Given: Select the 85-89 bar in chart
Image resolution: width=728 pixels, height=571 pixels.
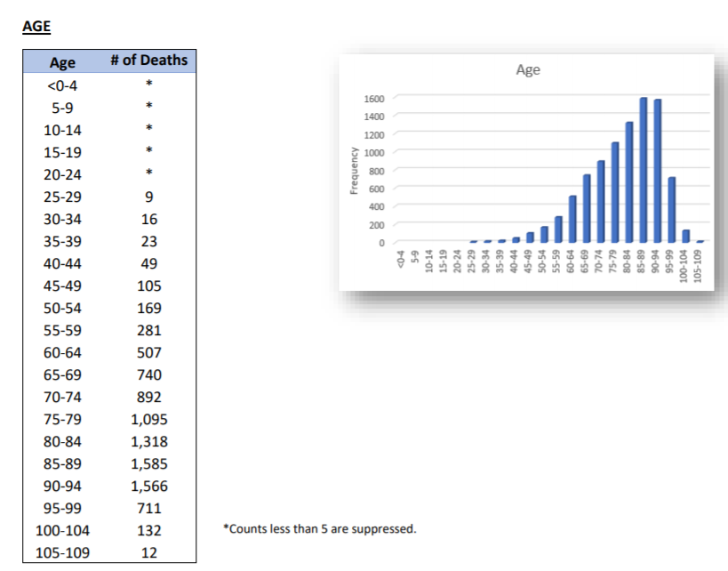Looking at the screenshot, I should (644, 170).
